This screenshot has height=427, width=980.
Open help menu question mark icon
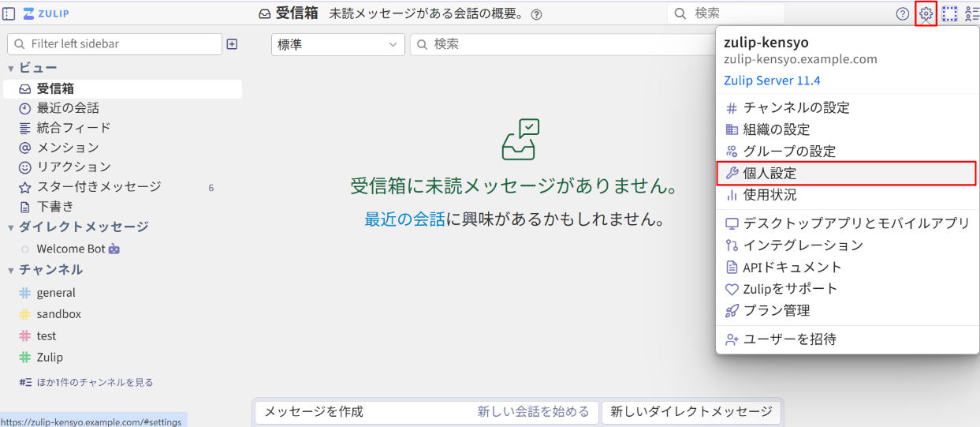903,13
